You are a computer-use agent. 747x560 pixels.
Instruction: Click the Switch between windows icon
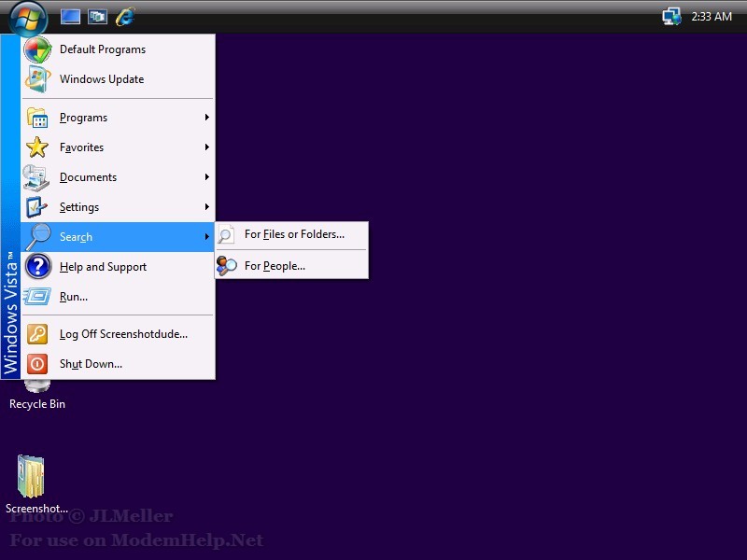[98, 17]
